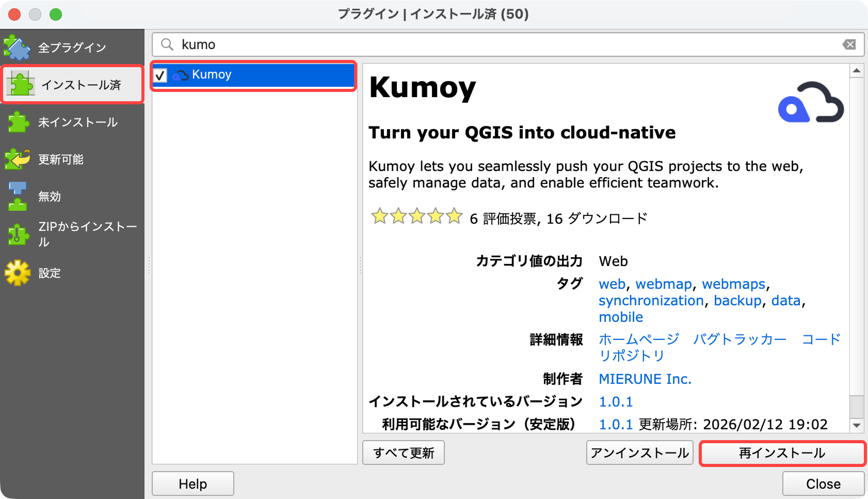Rate Kumoy by clicking the fifth star
Image resolution: width=868 pixels, height=499 pixels.
click(x=453, y=216)
